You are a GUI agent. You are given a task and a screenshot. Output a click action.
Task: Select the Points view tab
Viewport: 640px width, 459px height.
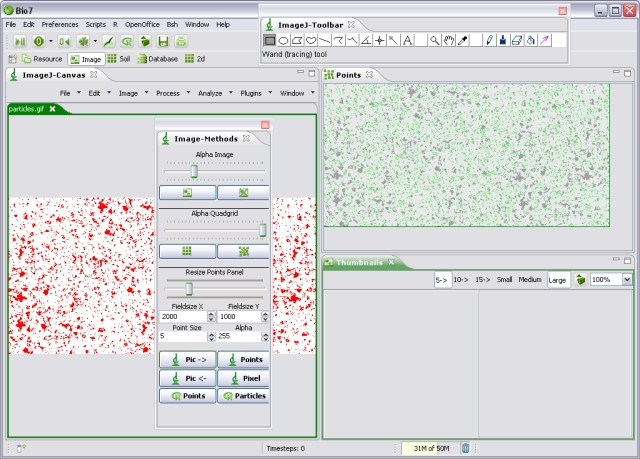point(348,75)
